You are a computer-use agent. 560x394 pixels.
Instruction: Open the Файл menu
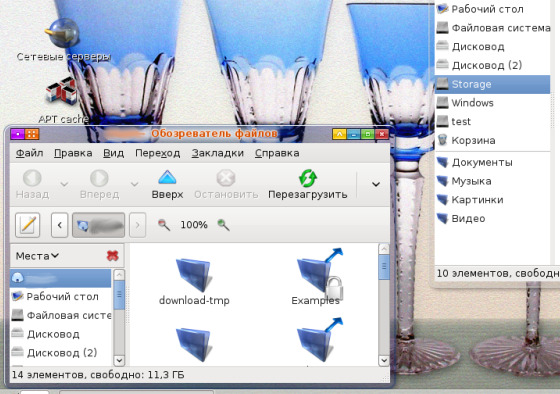[30, 153]
